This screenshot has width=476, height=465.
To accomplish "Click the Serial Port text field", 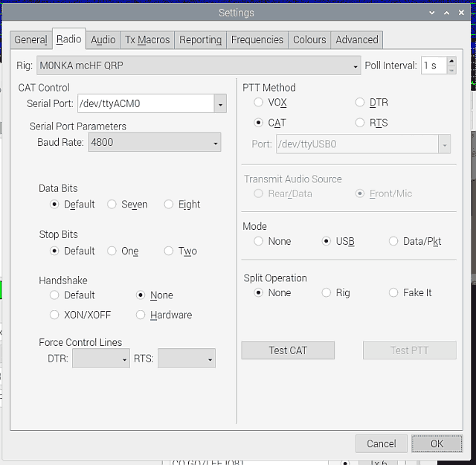I will click(145, 104).
